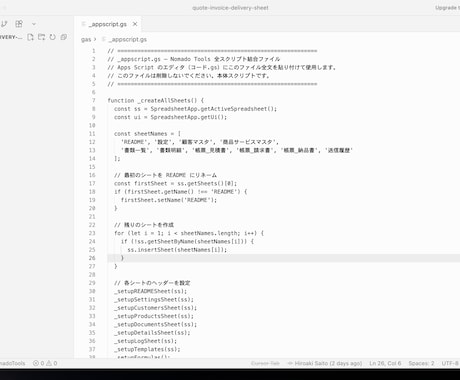Close the _appscript.gs editor tab
Screen dimensions: 460x380
(x=135, y=24)
